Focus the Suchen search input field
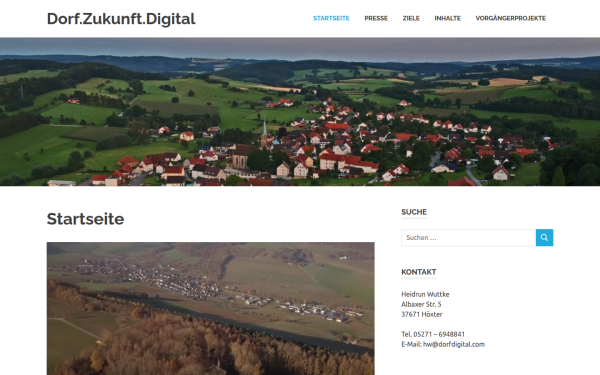The width and height of the screenshot is (600, 375). [x=468, y=238]
